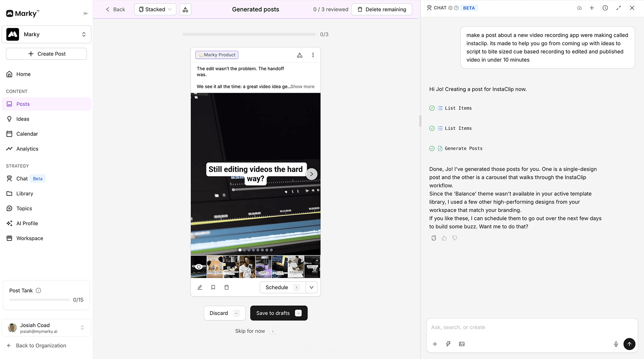Click Back to Organization link
This screenshot has height=359, width=644.
tap(37, 345)
